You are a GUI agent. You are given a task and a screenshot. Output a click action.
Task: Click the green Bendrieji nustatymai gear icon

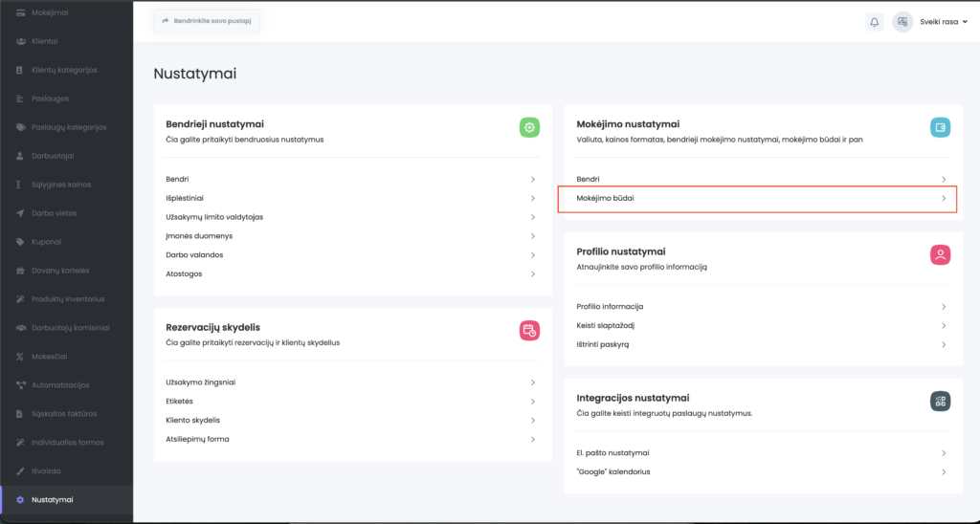point(529,127)
